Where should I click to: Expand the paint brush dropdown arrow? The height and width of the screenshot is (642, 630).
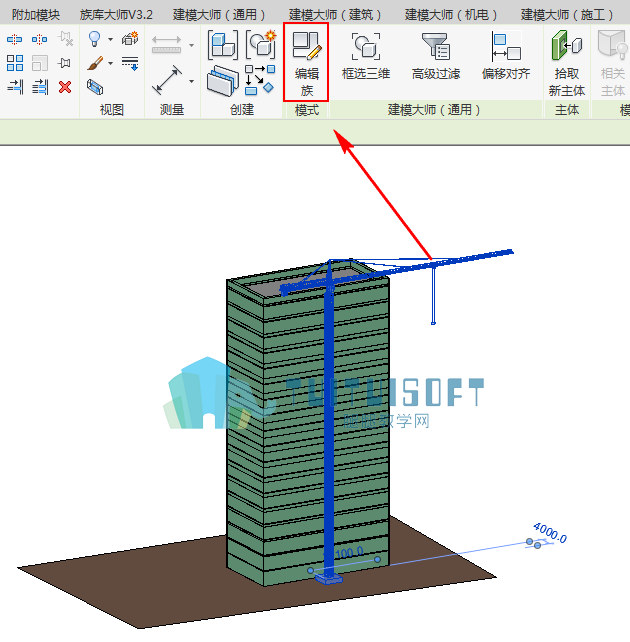pyautogui.click(x=111, y=63)
